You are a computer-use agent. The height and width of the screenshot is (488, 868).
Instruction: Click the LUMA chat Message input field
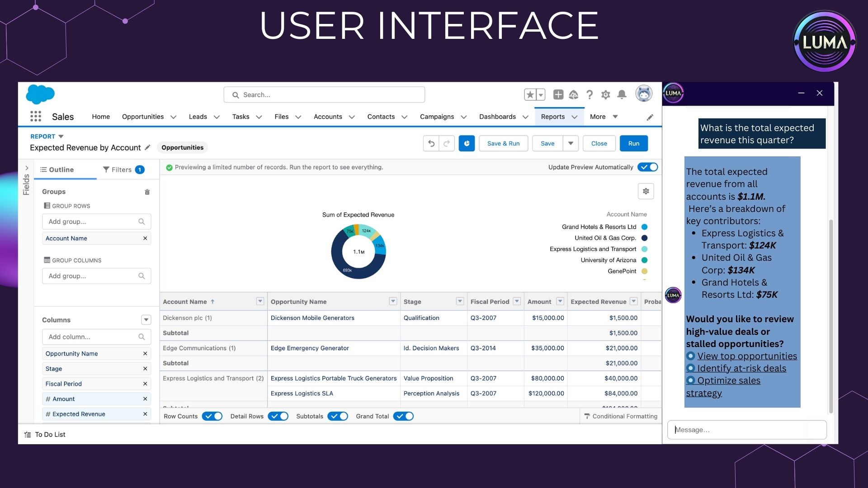tap(747, 430)
